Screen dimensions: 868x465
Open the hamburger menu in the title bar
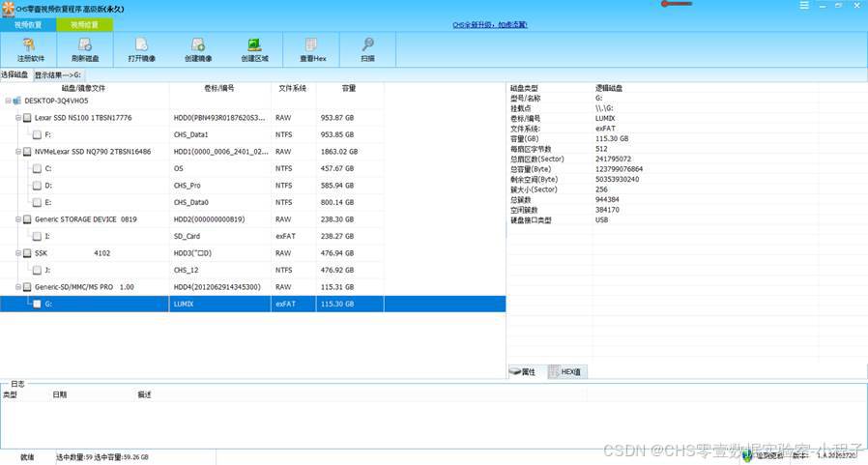pos(804,5)
